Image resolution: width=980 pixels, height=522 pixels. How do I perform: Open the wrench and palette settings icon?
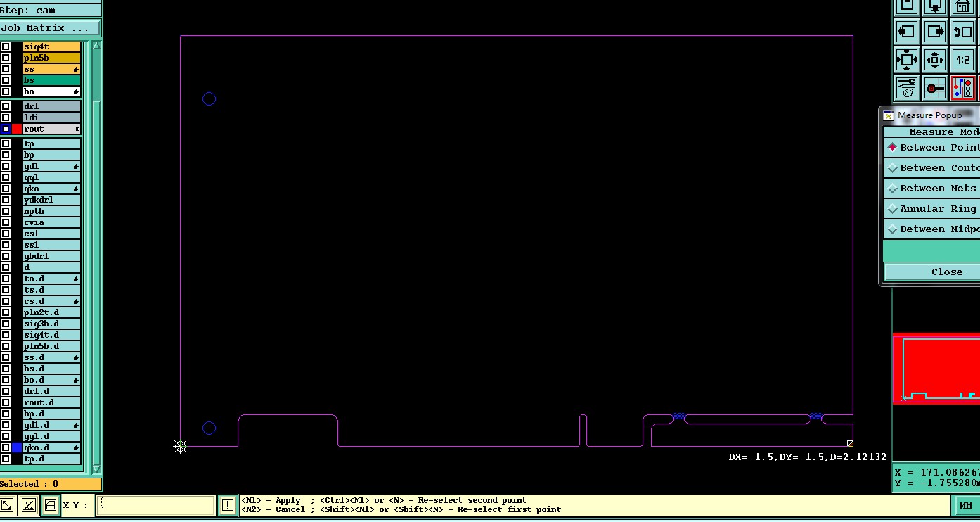pos(906,88)
